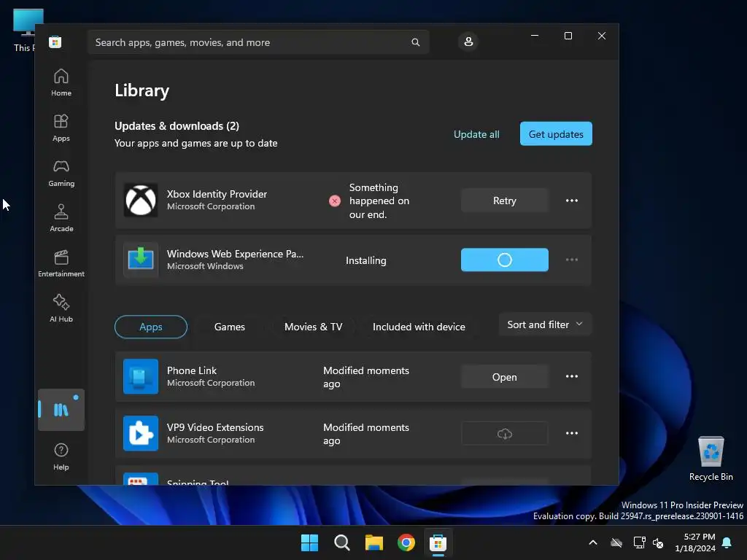Click the search magnifier icon in Store
This screenshot has width=747, height=560.
(415, 42)
